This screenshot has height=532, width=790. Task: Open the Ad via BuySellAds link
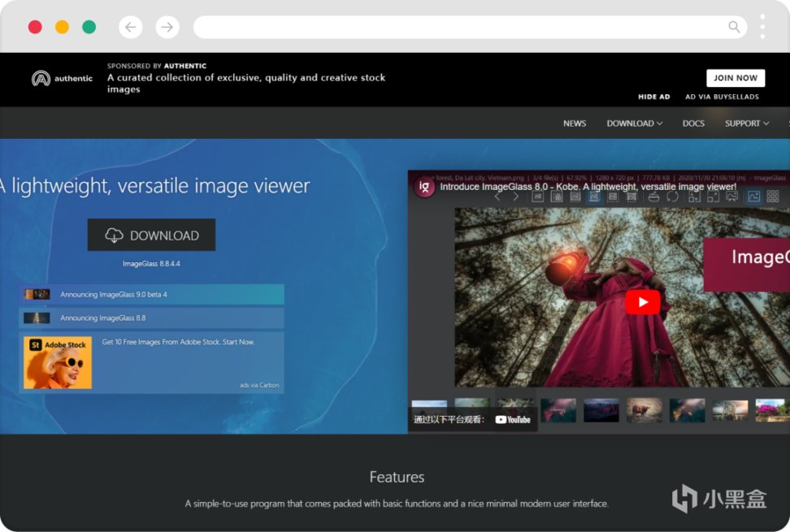722,97
